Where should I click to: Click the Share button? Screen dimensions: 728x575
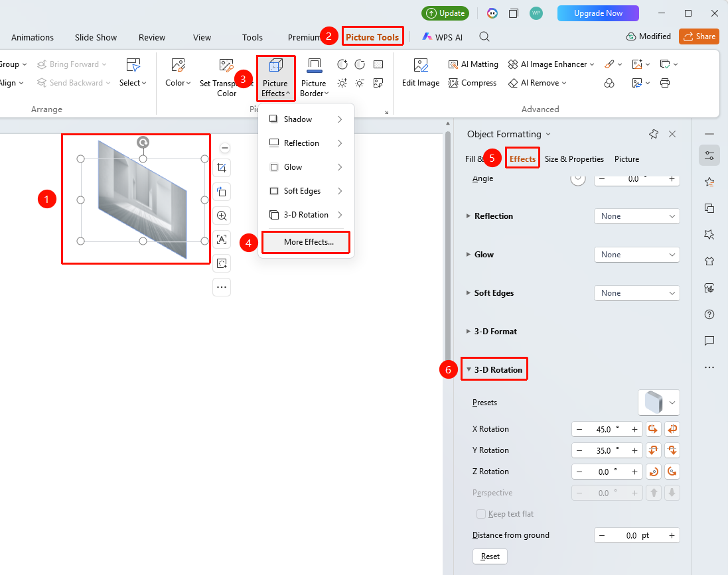(699, 36)
